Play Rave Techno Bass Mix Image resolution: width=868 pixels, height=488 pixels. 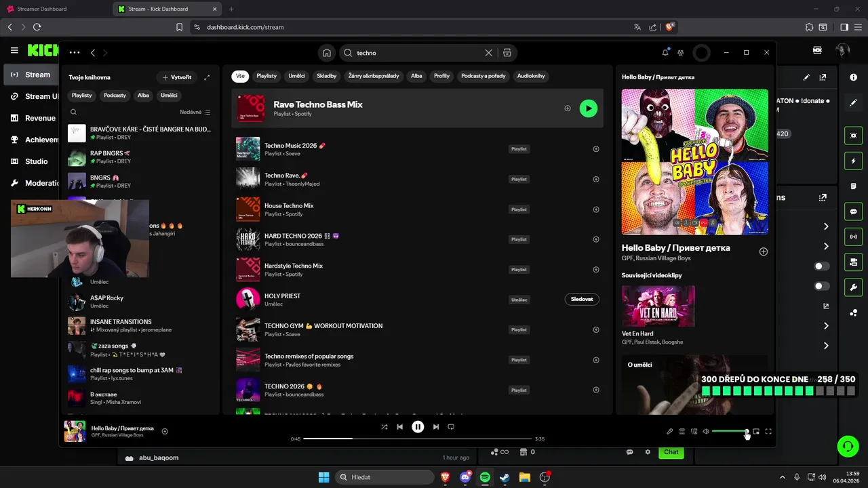click(x=589, y=108)
